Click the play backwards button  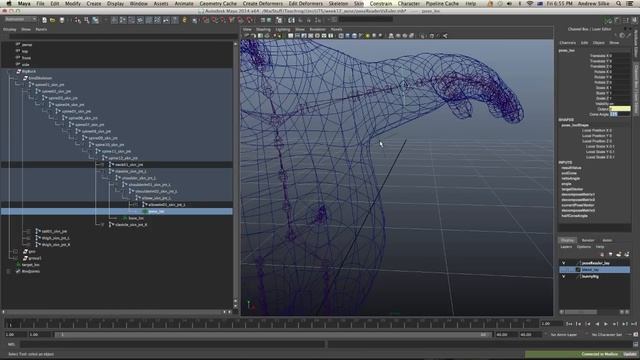(x=597, y=324)
